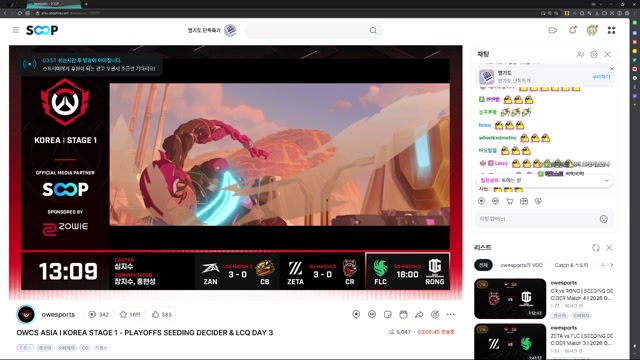Open the shopping cart icon under chat
This screenshot has height=360, width=640.
(509, 201)
